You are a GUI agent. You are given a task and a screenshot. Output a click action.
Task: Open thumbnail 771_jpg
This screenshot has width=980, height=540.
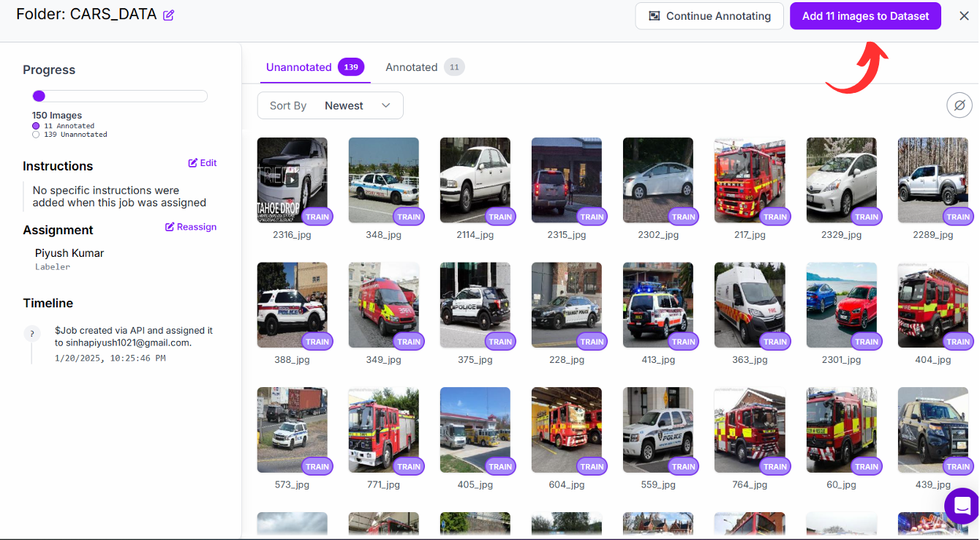point(384,430)
